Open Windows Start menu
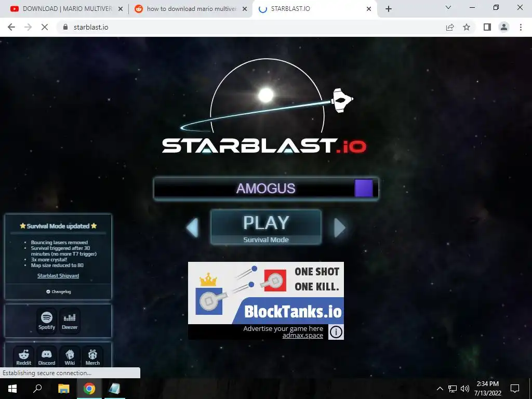Image resolution: width=532 pixels, height=399 pixels. pyautogui.click(x=12, y=389)
